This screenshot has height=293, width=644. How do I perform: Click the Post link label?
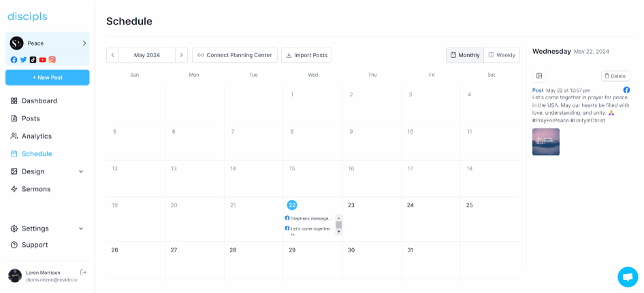click(538, 90)
